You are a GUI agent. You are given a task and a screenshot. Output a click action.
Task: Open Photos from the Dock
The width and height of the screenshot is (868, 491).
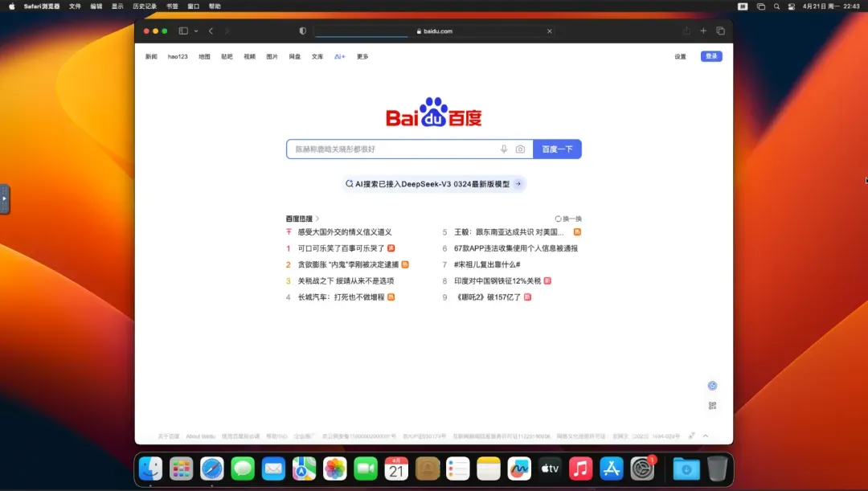[x=335, y=468]
